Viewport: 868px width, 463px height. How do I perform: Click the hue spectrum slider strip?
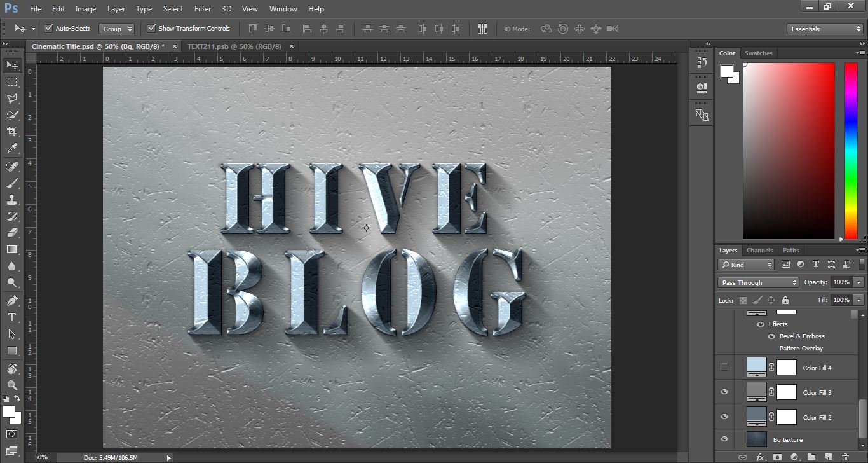[x=851, y=151]
